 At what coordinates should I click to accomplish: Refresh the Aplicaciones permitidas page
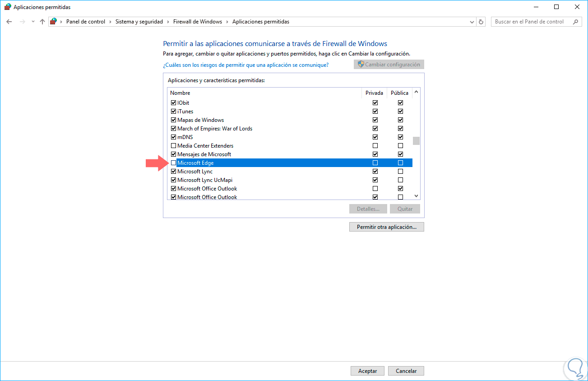[x=481, y=22]
